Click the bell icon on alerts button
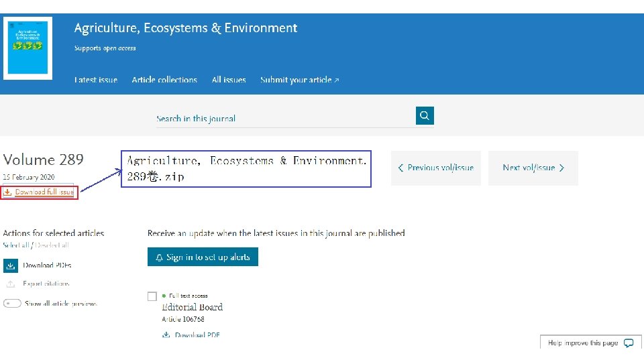Image resolution: width=644 pixels, height=362 pixels. pyautogui.click(x=160, y=257)
